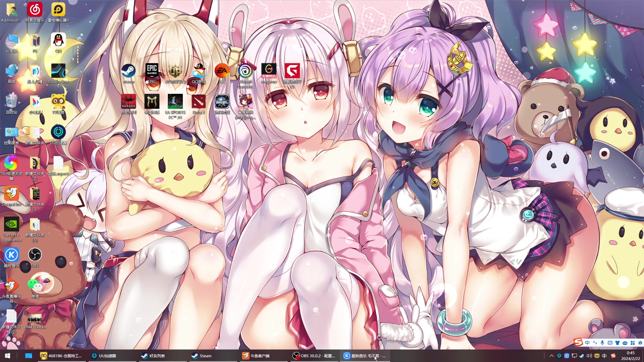644x362 pixels.
Task: Launch Dota 2 from the desktop
Action: click(x=199, y=102)
